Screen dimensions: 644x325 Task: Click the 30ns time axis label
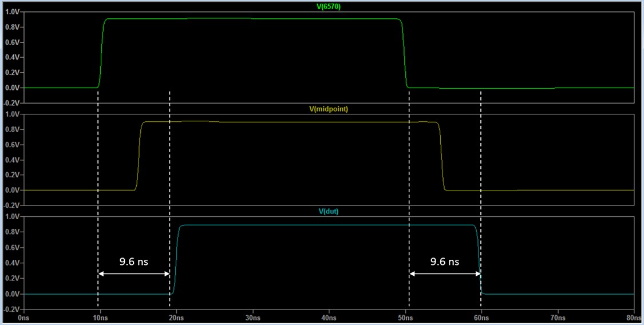(252, 317)
